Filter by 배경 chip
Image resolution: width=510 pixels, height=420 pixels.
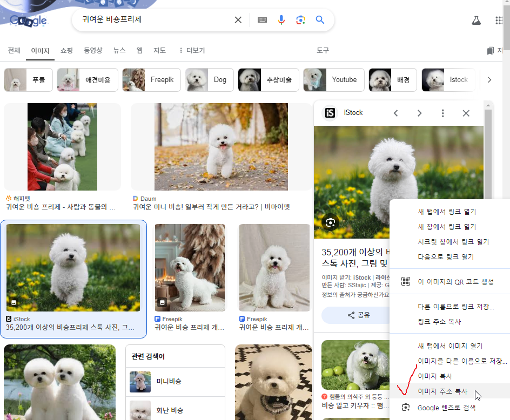(x=393, y=80)
